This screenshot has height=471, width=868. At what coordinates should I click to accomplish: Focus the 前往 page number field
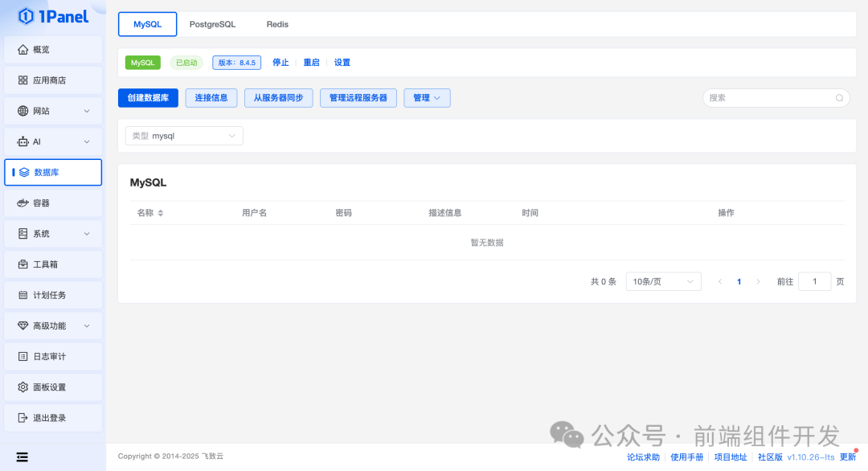815,281
